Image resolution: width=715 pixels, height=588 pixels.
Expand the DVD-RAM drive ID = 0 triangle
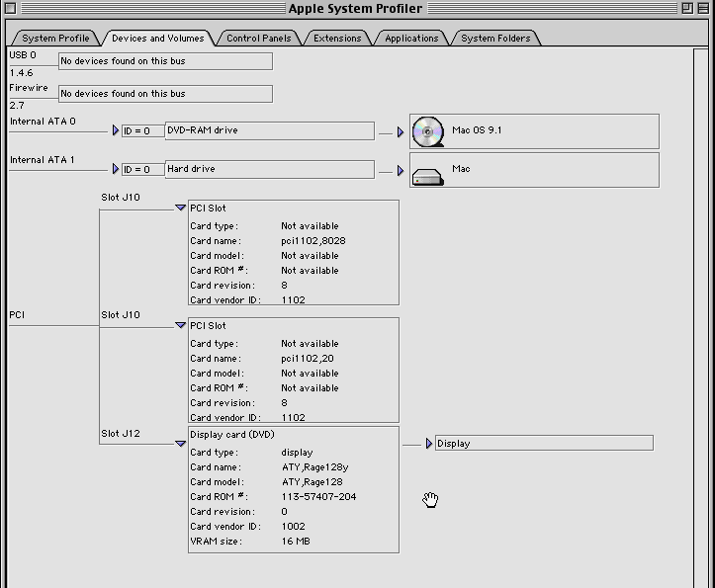tap(116, 130)
